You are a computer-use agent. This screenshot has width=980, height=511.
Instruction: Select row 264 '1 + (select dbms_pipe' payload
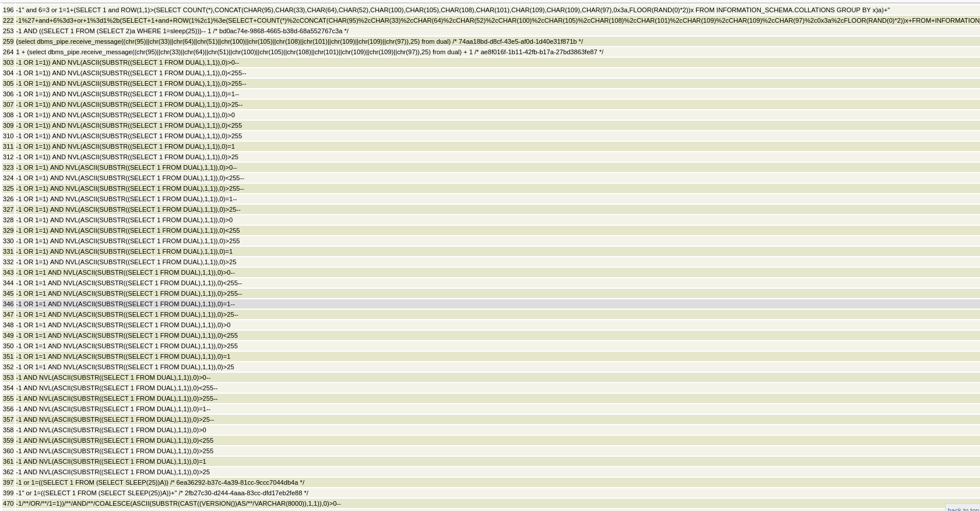point(310,52)
